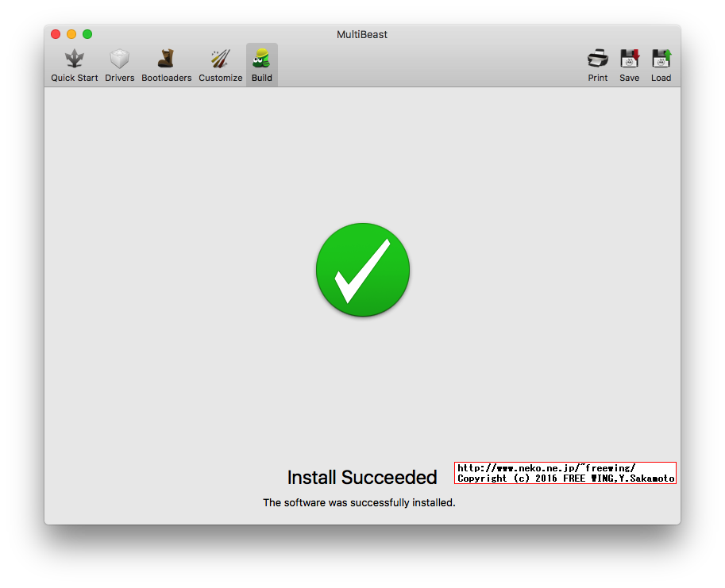Open the Quick Start section
Image resolution: width=725 pixels, height=588 pixels.
click(x=74, y=65)
